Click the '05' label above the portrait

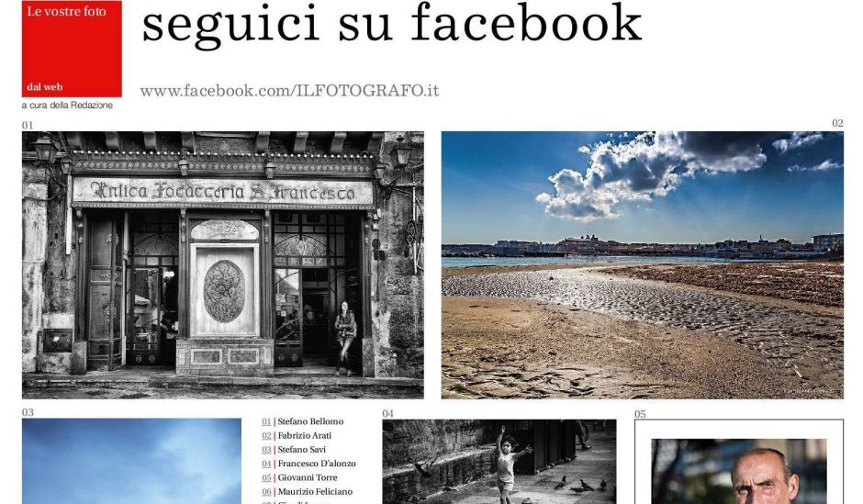(x=640, y=414)
